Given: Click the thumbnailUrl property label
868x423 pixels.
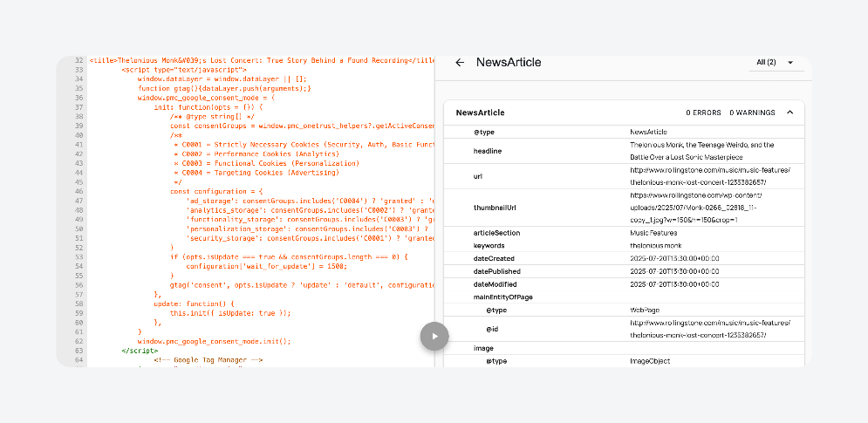Looking at the screenshot, I should [x=495, y=208].
